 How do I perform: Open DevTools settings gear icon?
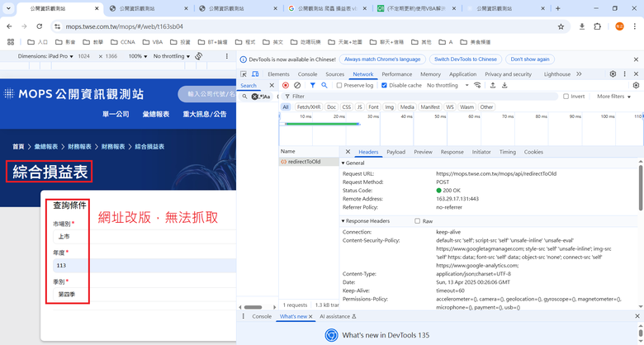(613, 74)
